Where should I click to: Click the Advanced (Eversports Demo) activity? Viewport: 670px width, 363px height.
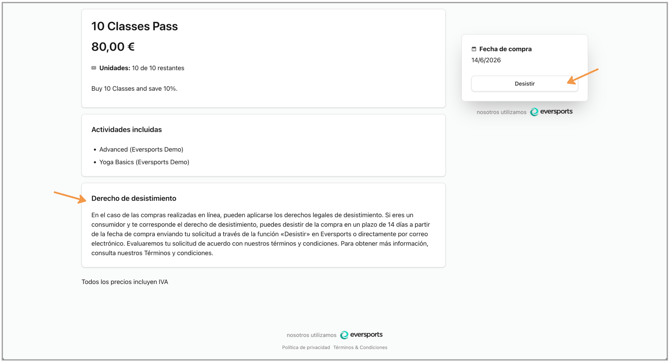point(141,149)
